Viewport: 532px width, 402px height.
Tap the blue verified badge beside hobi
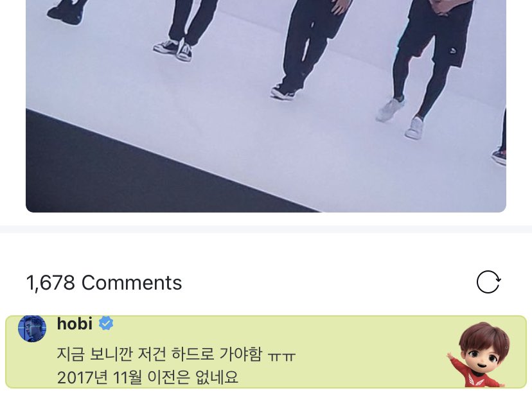pyautogui.click(x=106, y=323)
